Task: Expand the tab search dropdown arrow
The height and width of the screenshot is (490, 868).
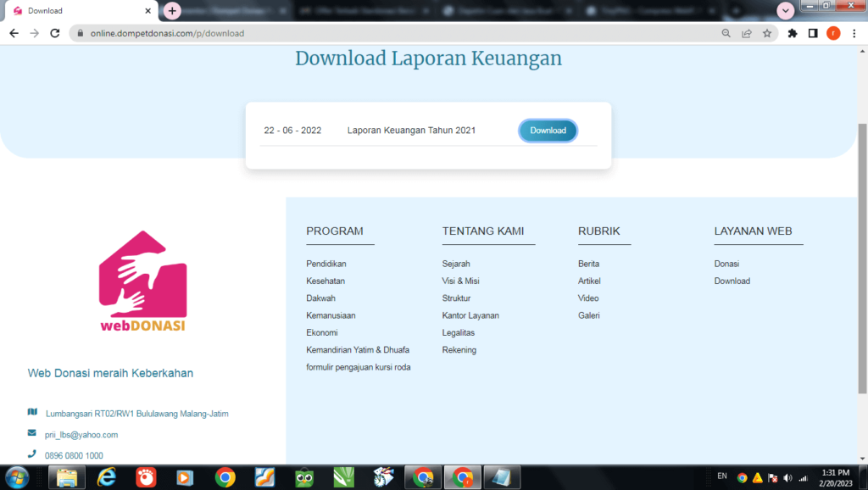Action: click(x=786, y=11)
